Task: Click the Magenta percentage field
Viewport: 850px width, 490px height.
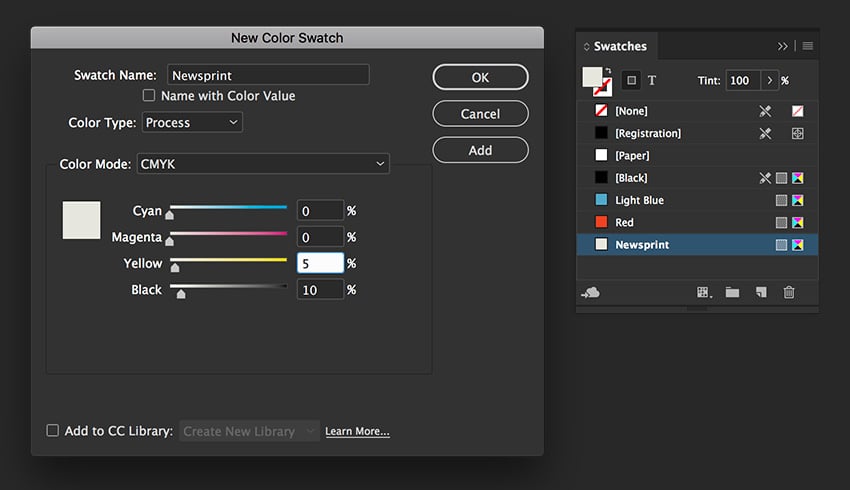Action: coord(320,237)
